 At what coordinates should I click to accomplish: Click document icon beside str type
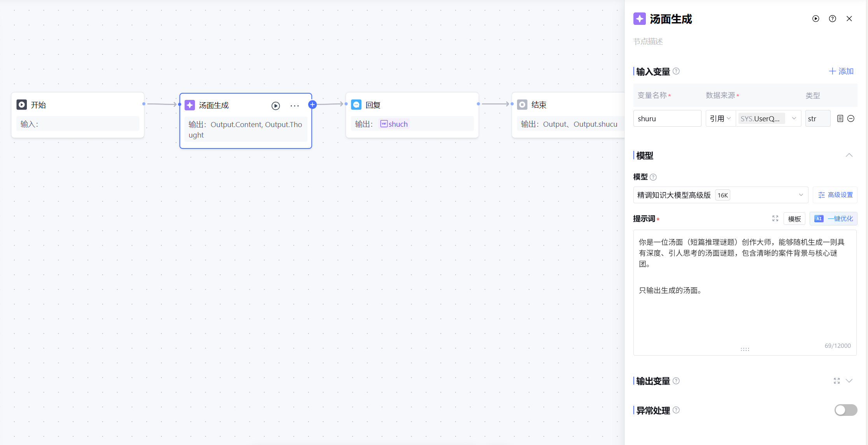(840, 119)
